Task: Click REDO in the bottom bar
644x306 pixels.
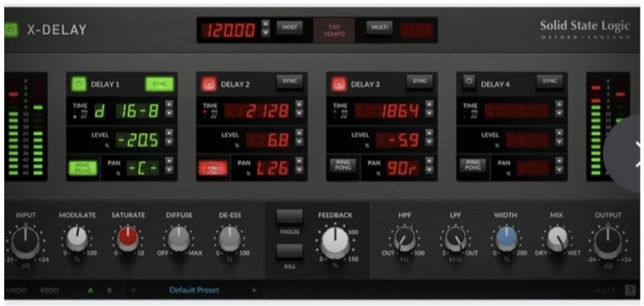Action: 49,291
